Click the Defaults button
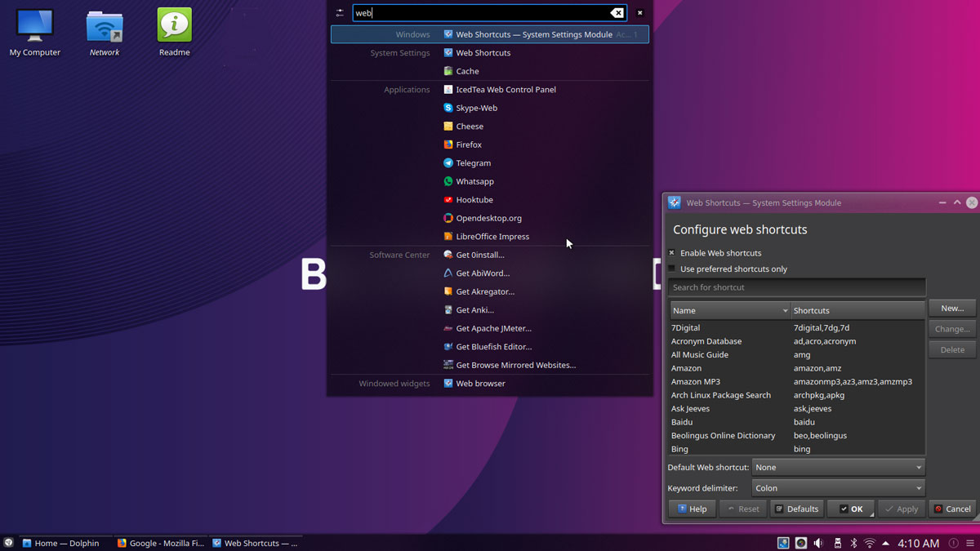980x551 pixels. pyautogui.click(x=796, y=509)
